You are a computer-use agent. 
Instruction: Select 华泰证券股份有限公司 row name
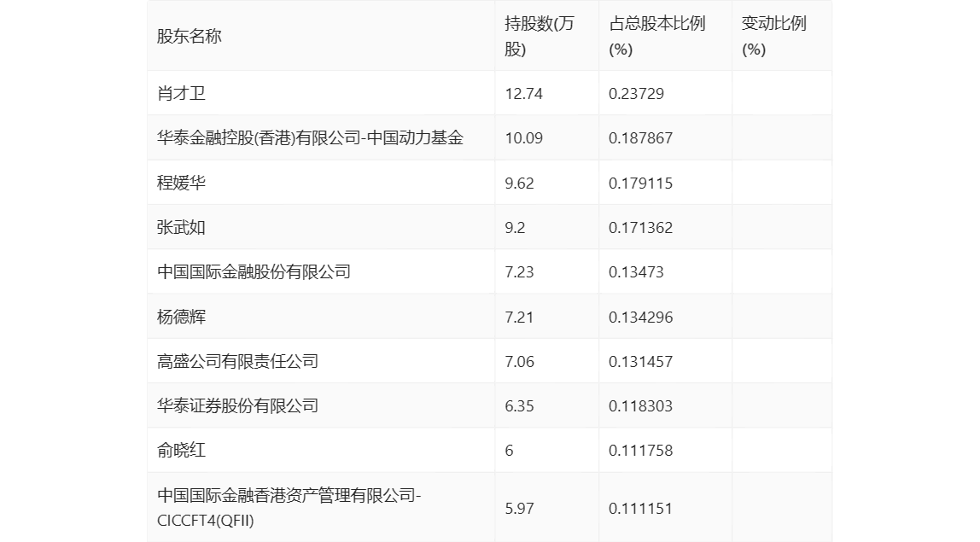(237, 405)
